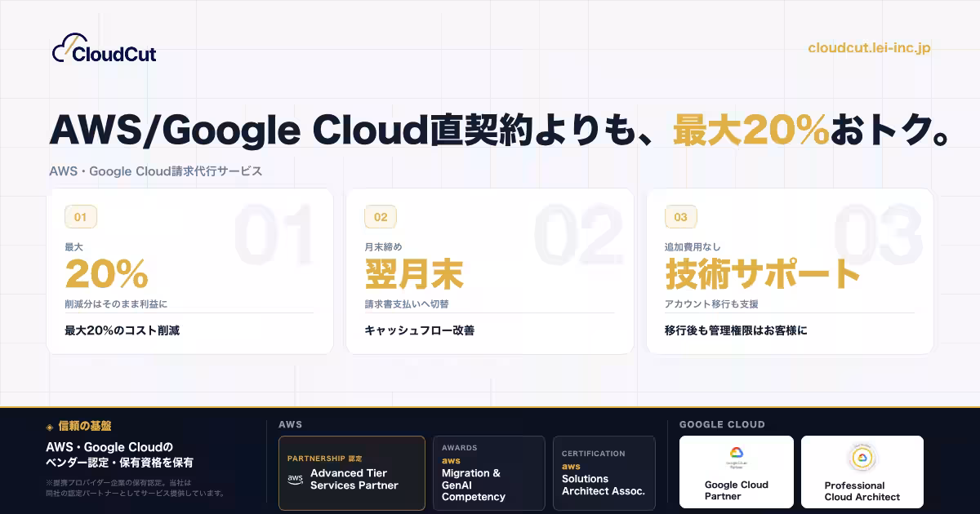Click the 削減分はそのまま利益に text
This screenshot has height=514, width=980.
coord(116,304)
